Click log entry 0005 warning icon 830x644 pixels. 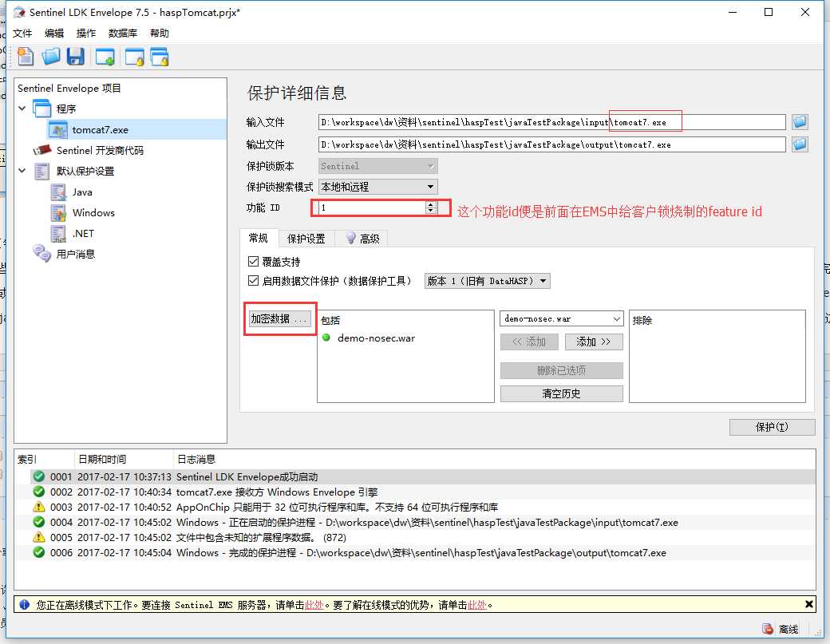[x=38, y=537]
